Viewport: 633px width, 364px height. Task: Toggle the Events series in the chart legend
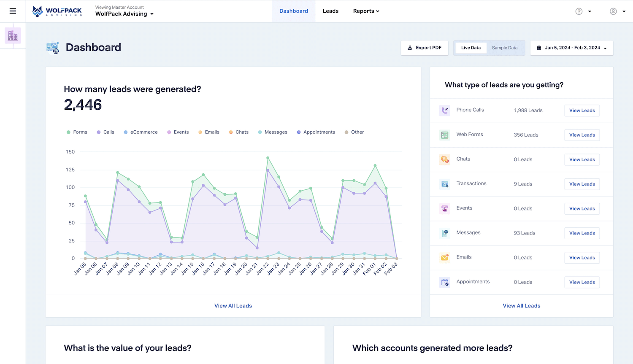(178, 132)
